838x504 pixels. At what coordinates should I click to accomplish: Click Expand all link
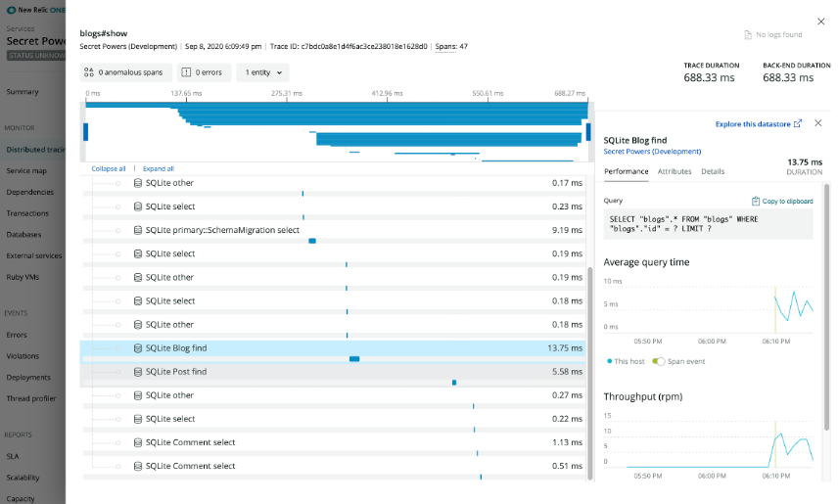[159, 168]
